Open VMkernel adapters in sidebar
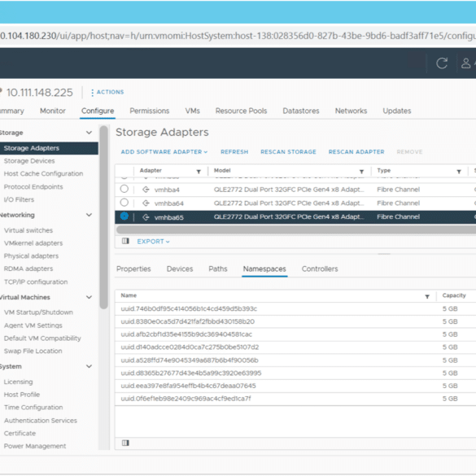The width and height of the screenshot is (476, 476). point(33,243)
